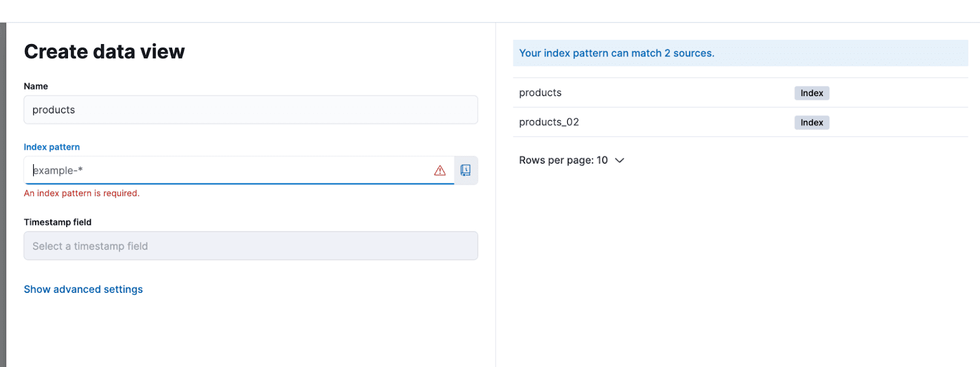This screenshot has height=367, width=980.
Task: Click the Name field containing products
Action: pos(251,110)
